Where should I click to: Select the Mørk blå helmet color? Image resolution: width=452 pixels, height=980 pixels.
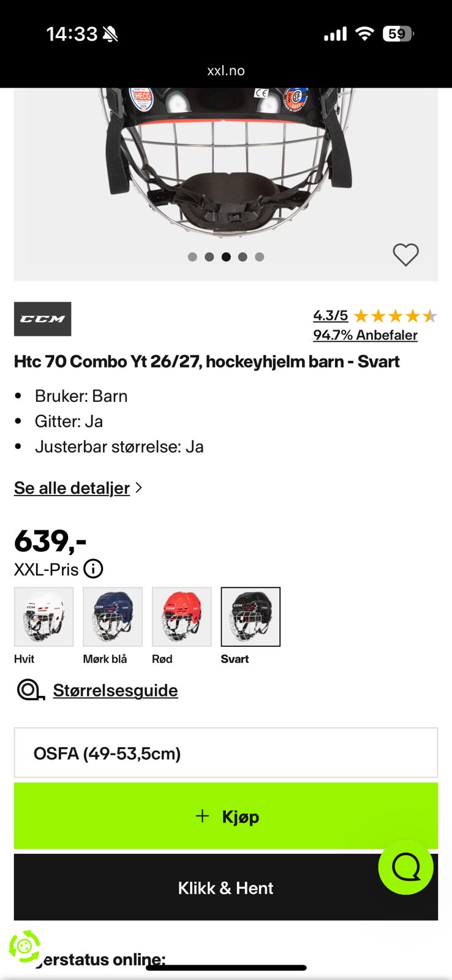tap(113, 617)
